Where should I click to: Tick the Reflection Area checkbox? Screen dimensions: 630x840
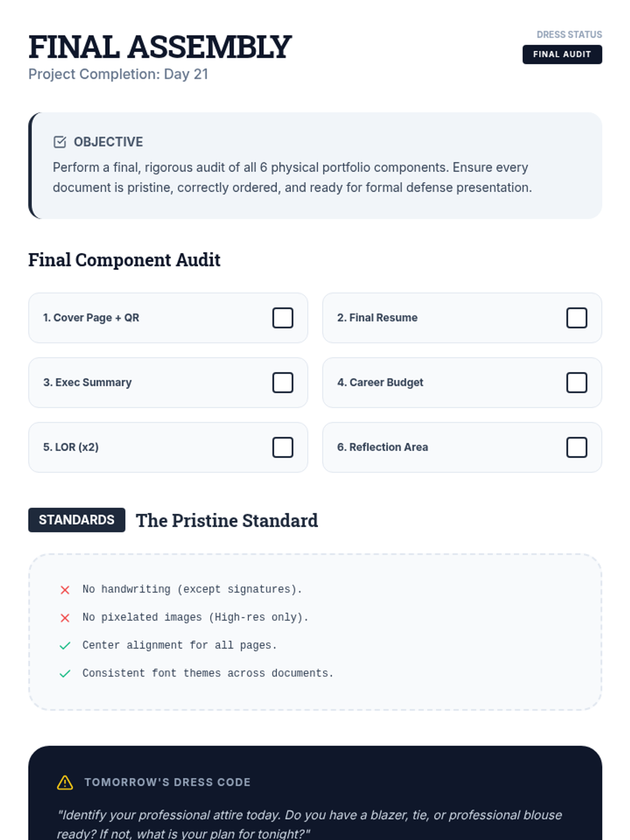pos(576,447)
